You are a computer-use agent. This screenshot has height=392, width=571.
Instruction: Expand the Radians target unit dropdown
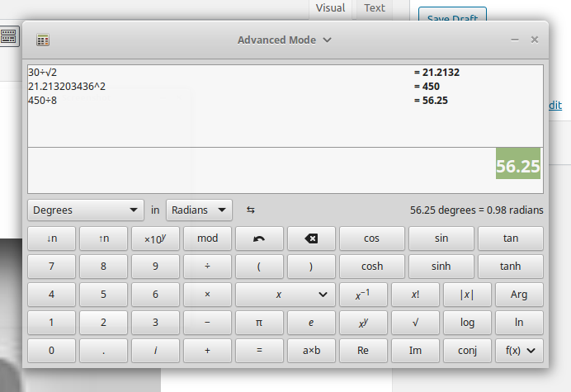click(199, 210)
